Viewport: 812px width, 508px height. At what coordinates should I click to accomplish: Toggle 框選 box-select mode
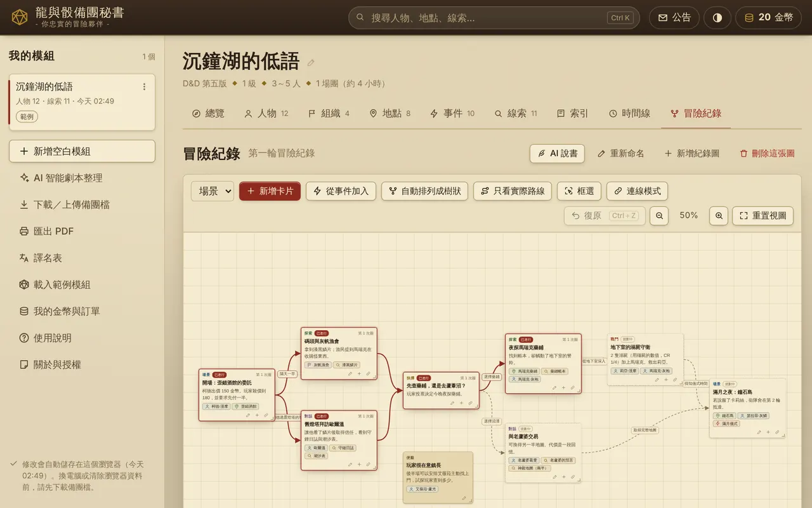click(579, 191)
